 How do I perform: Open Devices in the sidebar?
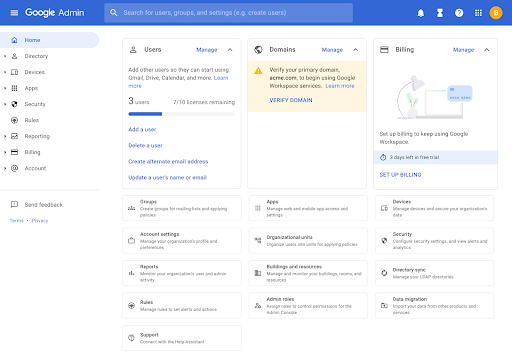tap(35, 72)
